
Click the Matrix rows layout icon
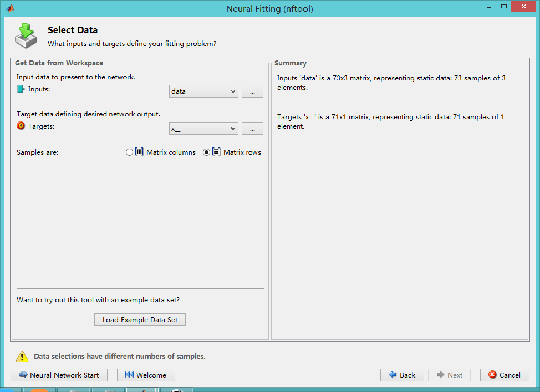(216, 152)
